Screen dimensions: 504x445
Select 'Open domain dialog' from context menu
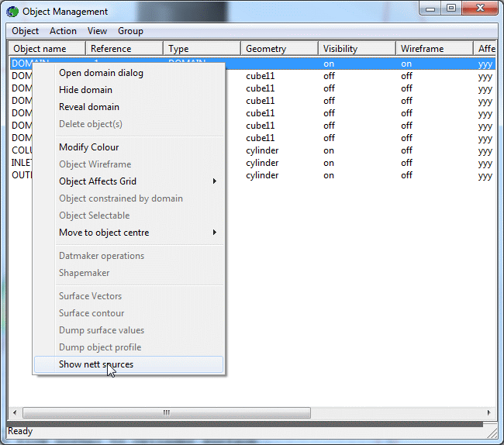tap(101, 73)
